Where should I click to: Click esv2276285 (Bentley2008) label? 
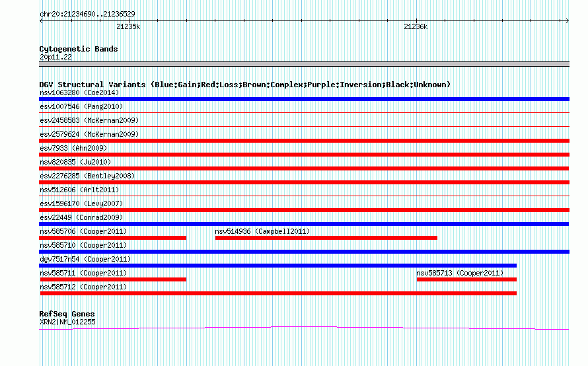pos(87,176)
